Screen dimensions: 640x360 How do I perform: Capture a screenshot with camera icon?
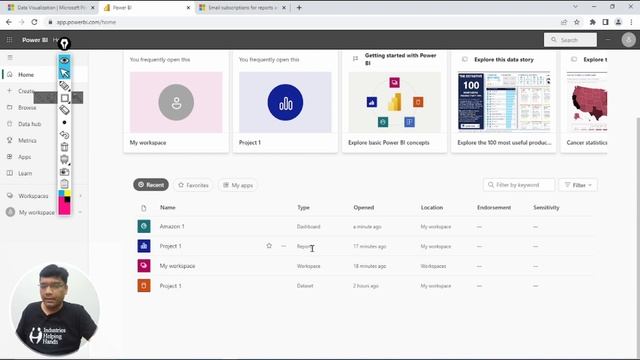click(64, 172)
